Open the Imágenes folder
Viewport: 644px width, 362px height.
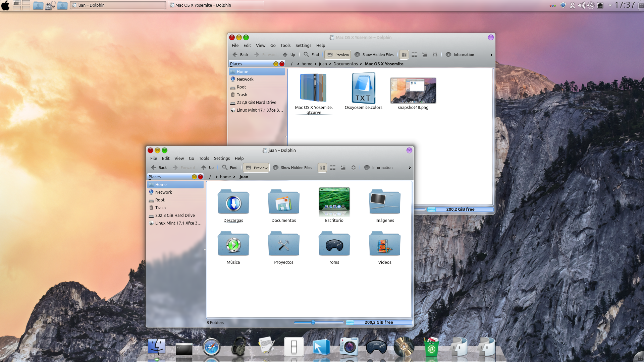385,202
